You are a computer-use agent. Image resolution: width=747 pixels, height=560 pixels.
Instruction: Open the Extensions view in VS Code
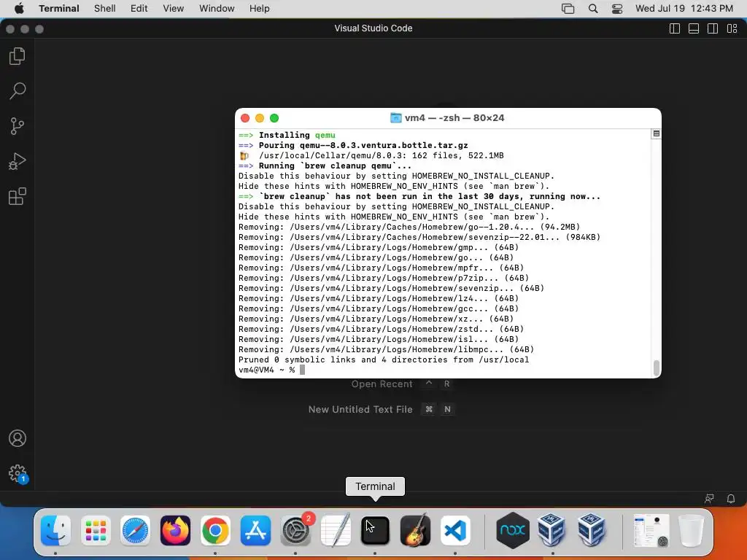click(x=18, y=196)
